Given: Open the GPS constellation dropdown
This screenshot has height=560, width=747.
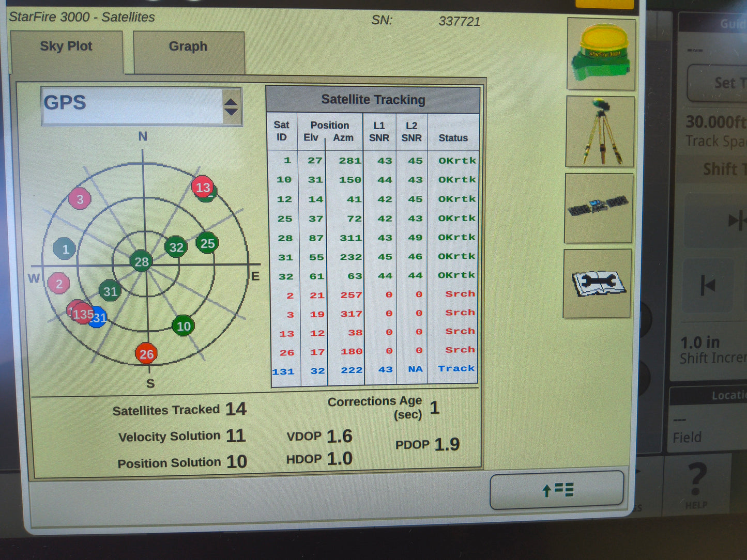Looking at the screenshot, I should tap(142, 106).
